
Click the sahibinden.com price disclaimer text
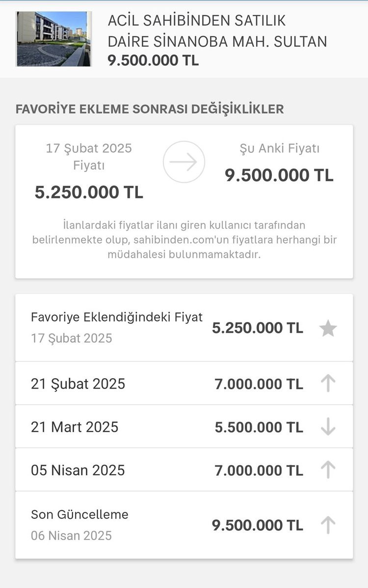[184, 240]
